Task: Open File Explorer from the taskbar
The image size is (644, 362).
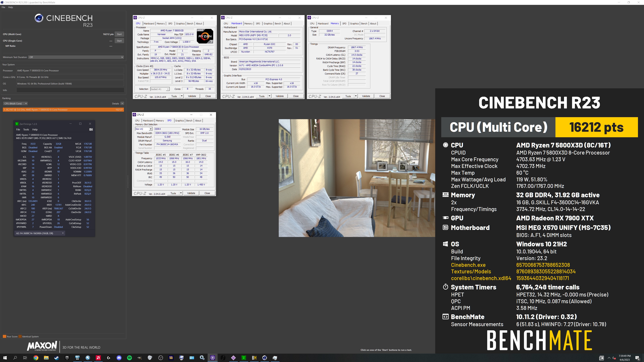Action: (46, 358)
